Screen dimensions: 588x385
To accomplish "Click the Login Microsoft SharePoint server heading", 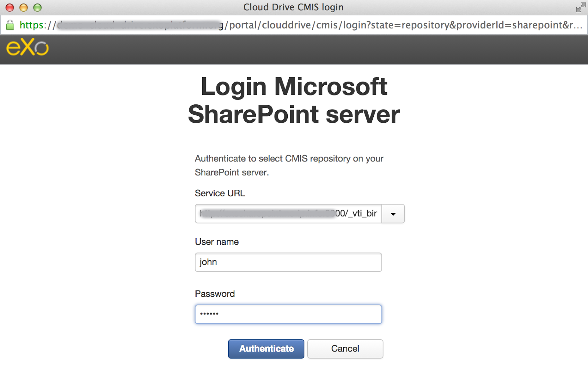I will pos(294,100).
